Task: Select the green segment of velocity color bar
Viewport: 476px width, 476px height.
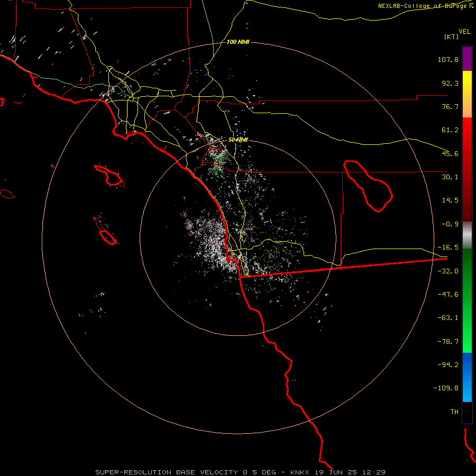Action: 467,301
